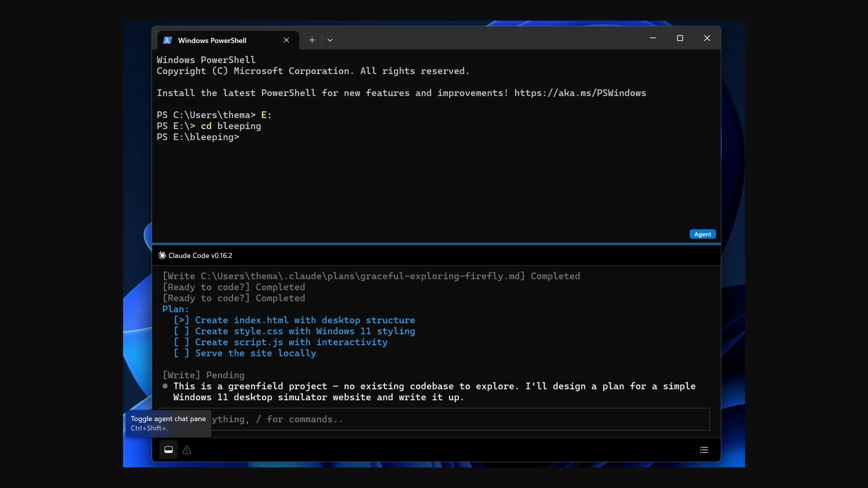Close the Windows PowerShell tab
868x488 pixels.
coord(286,40)
